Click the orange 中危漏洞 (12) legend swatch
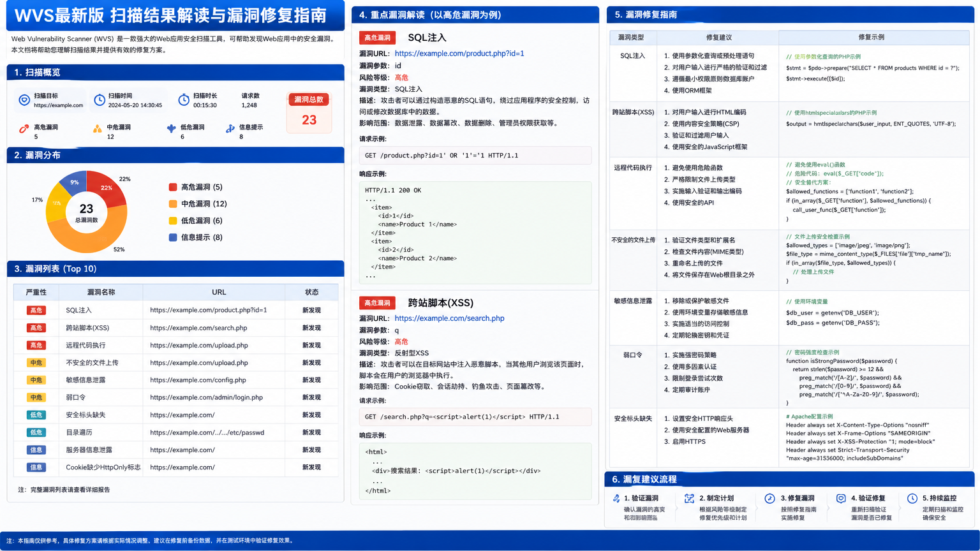The width and height of the screenshot is (980, 551). 173,204
